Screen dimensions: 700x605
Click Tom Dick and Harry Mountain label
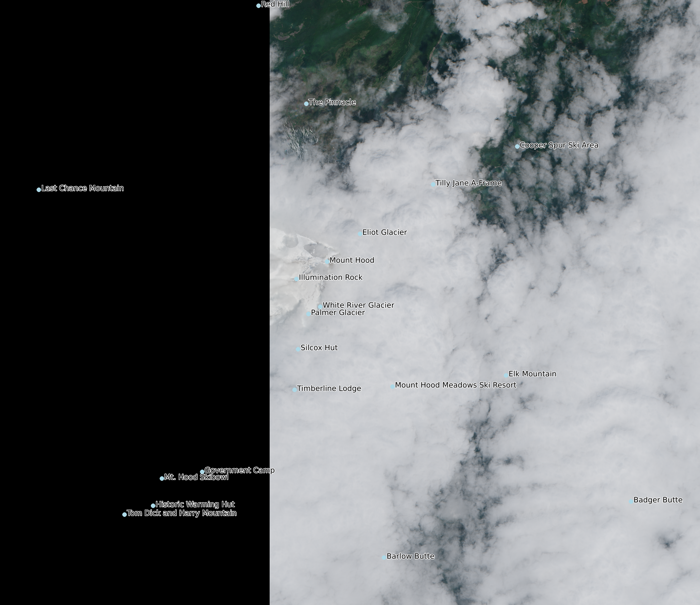[x=182, y=513]
